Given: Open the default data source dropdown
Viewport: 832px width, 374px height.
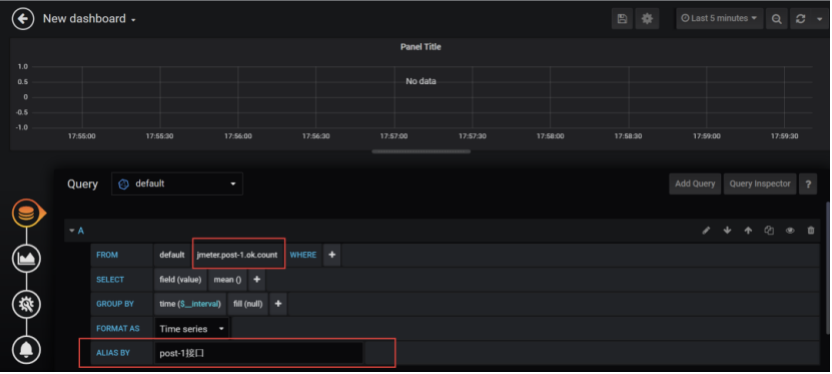Looking at the screenshot, I should [x=177, y=184].
